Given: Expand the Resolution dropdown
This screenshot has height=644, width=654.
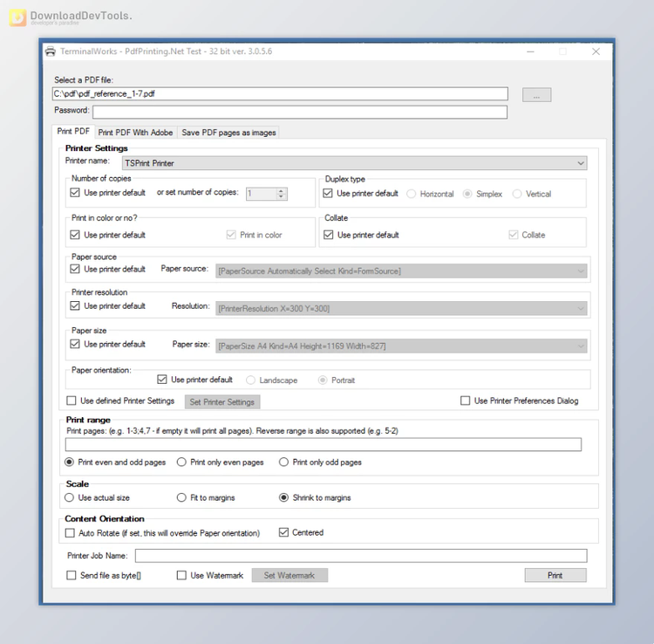Looking at the screenshot, I should pyautogui.click(x=401, y=309).
